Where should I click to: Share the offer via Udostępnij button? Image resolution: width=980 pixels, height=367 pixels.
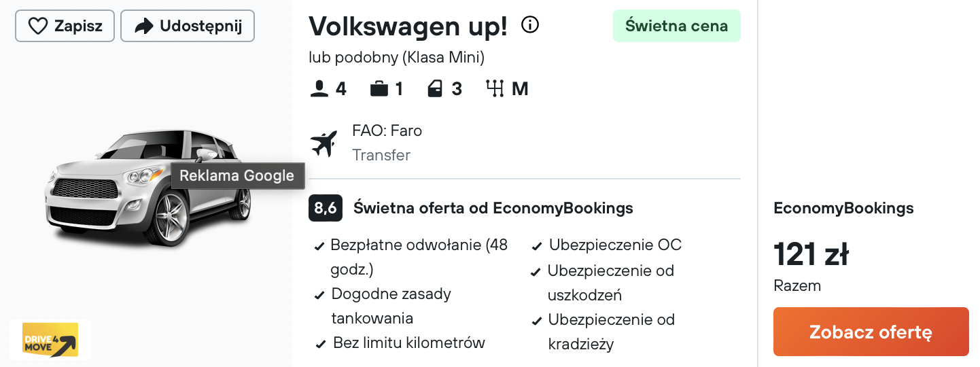(x=188, y=26)
